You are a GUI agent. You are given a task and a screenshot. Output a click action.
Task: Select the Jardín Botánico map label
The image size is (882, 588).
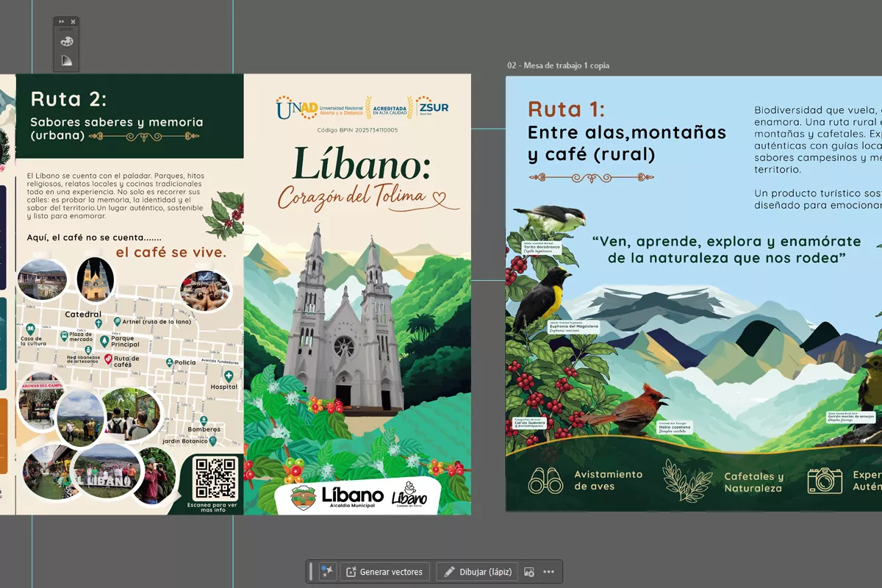click(x=184, y=441)
